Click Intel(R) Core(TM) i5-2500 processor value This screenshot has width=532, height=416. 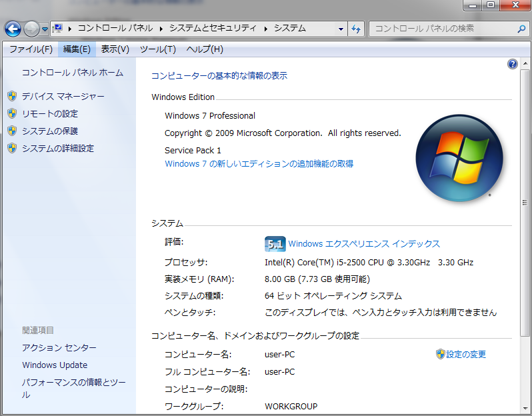pos(369,262)
